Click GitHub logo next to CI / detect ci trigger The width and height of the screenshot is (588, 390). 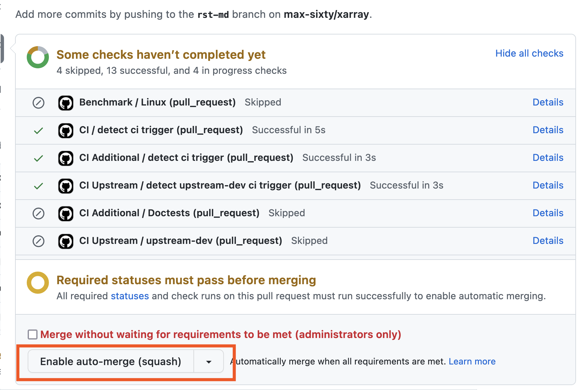coord(66,130)
